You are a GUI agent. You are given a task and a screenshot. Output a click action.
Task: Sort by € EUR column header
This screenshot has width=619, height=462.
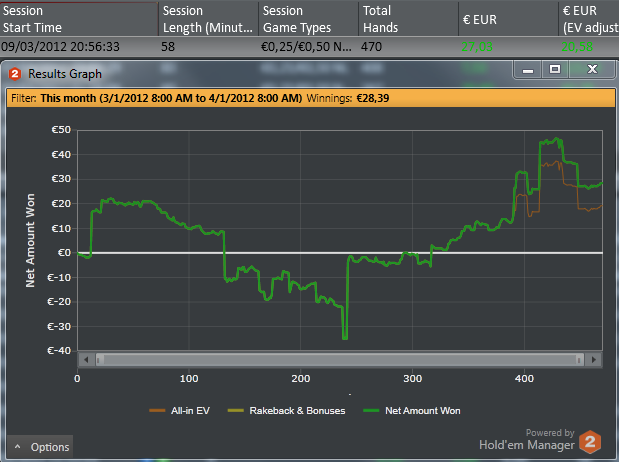(x=508, y=19)
